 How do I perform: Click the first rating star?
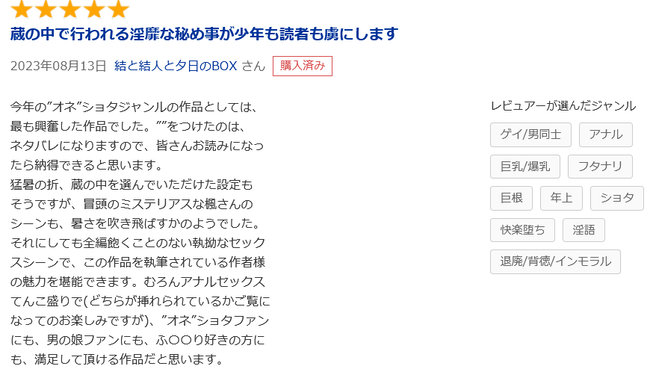[22, 9]
